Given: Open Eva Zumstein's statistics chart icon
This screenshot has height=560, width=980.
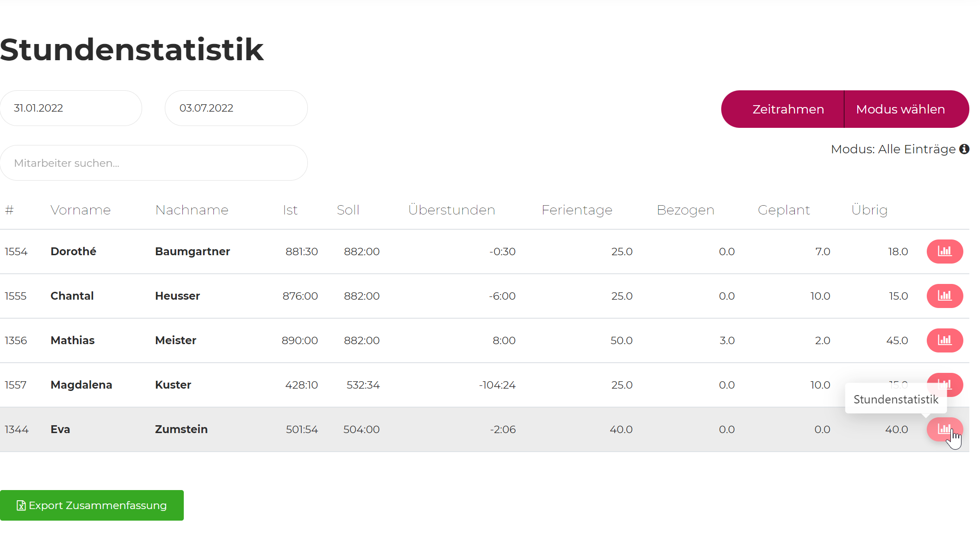Looking at the screenshot, I should (x=944, y=429).
